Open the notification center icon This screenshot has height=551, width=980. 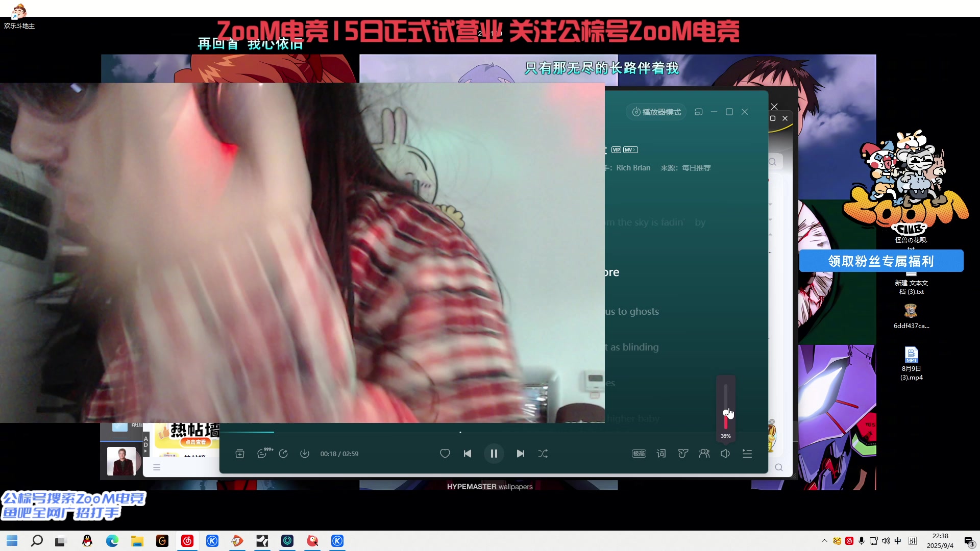coord(969,541)
